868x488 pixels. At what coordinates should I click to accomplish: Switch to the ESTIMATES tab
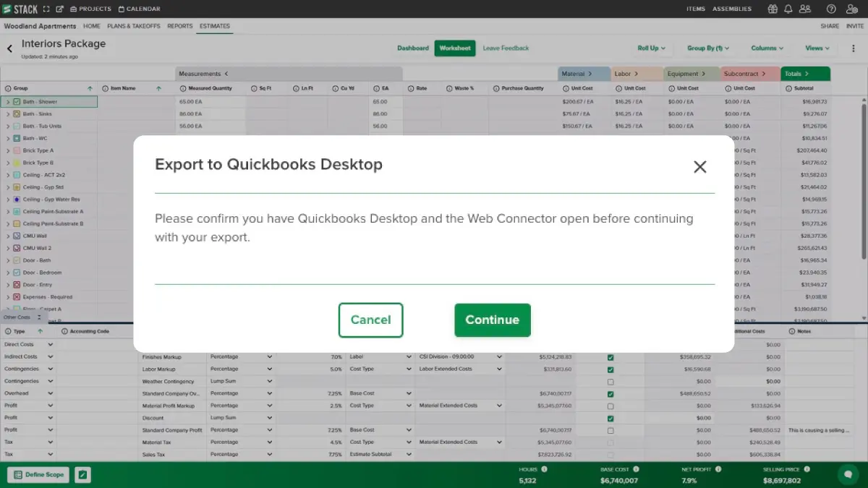[x=215, y=26]
